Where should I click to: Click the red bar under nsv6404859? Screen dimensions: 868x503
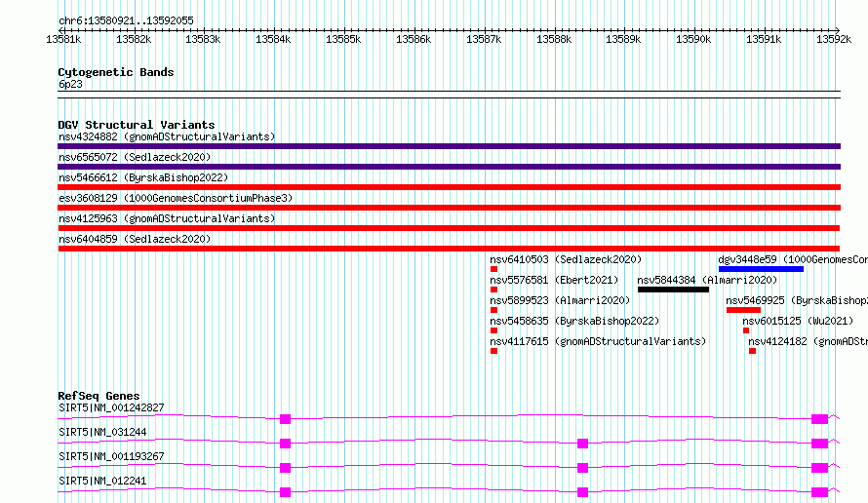(449, 249)
